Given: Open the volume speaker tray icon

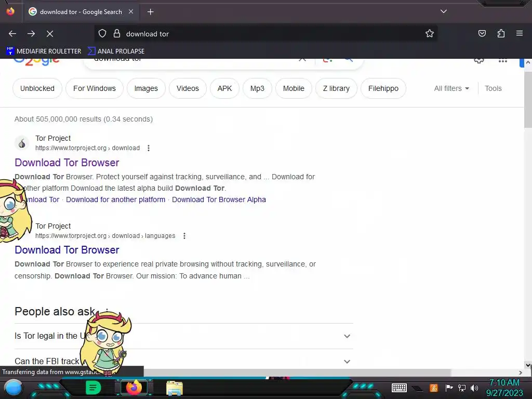Looking at the screenshot, I should pos(474,388).
